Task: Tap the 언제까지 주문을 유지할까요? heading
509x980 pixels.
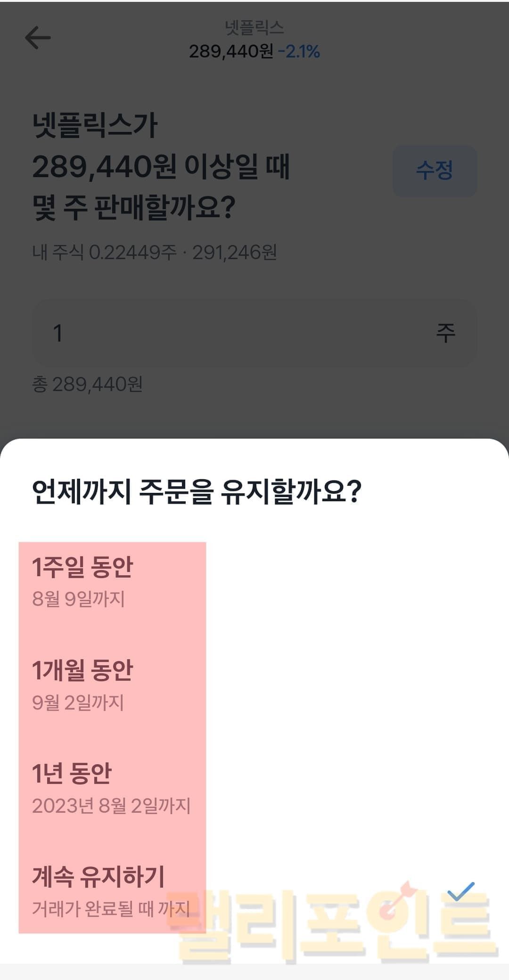Action: (x=197, y=491)
